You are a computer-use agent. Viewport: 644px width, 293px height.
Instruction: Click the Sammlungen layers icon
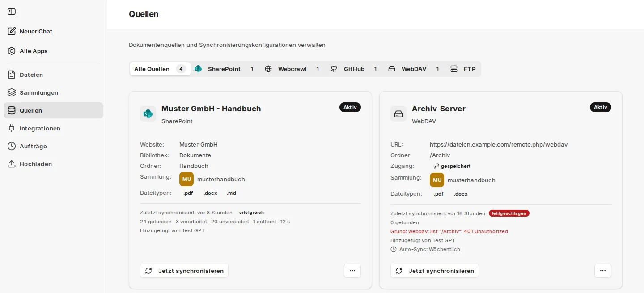click(12, 92)
